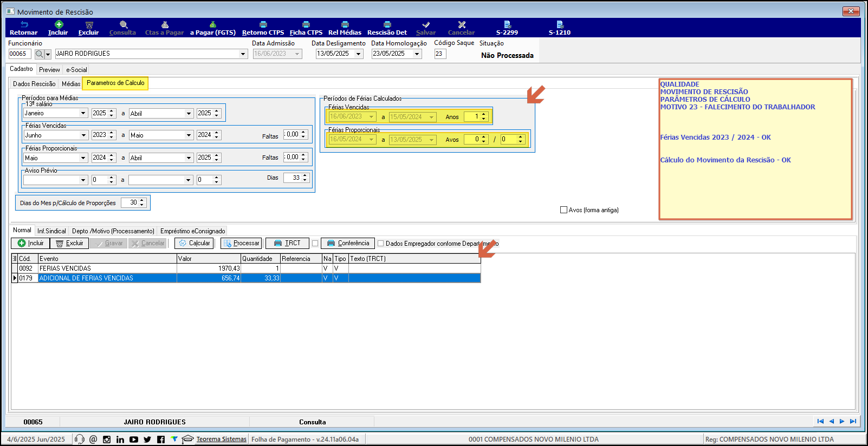Open Instagram icon in status bar
The image size is (868, 446).
point(107,440)
